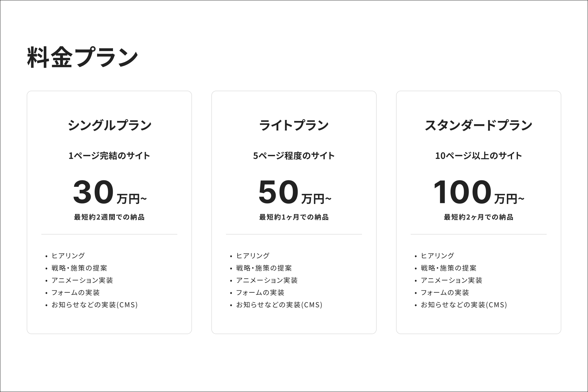Click the 5ページ程度のサイト subtitle
Image resolution: width=588 pixels, height=392 pixels.
(294, 156)
